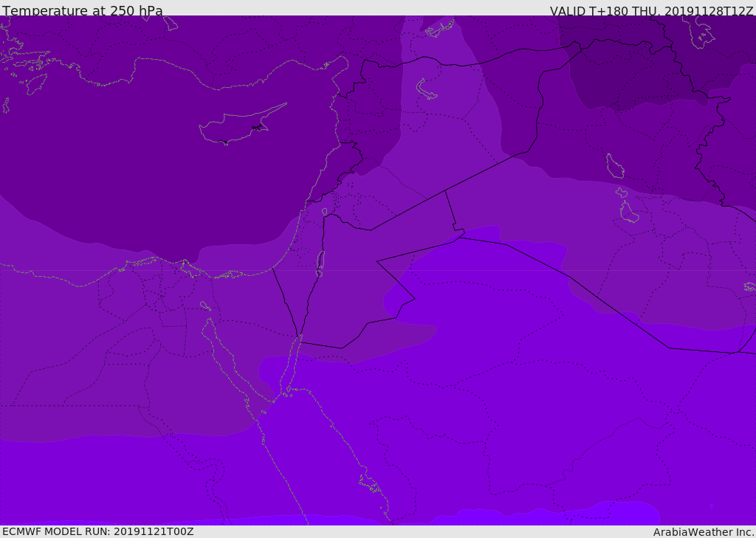Screen dimensions: 756x538
Task: Click the reservoir at the top of the map
Action: [440, 30]
